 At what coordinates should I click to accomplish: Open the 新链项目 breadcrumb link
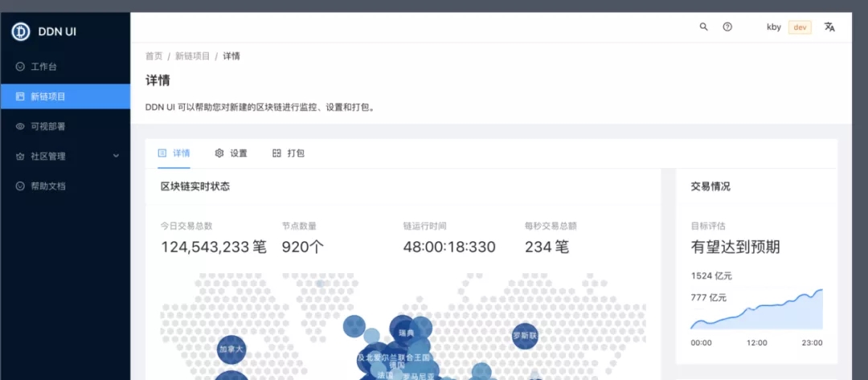pyautogui.click(x=193, y=56)
